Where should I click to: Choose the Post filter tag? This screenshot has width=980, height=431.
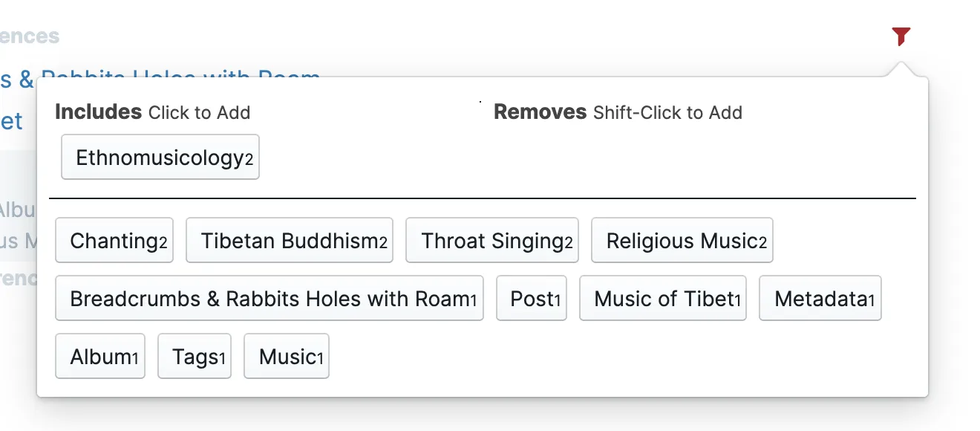(532, 298)
